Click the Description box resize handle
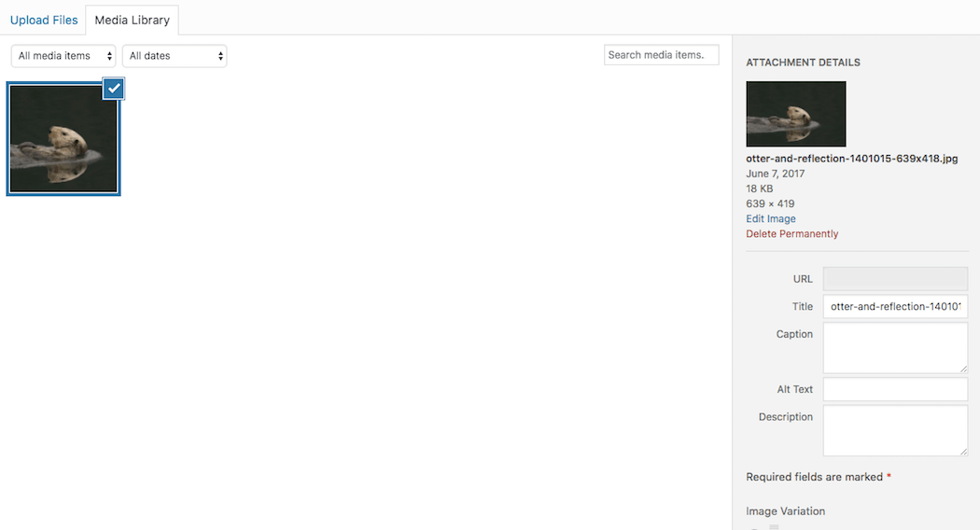Screen dimensions: 980x530 [x=962, y=452]
